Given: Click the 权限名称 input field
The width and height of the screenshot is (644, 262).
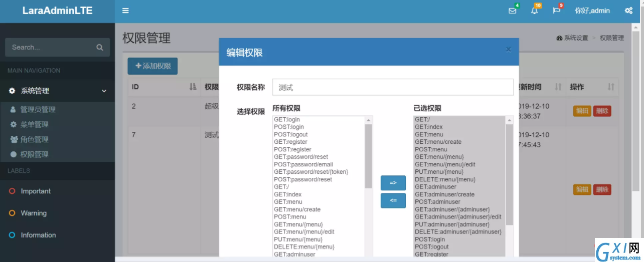Looking at the screenshot, I should pyautogui.click(x=393, y=87).
